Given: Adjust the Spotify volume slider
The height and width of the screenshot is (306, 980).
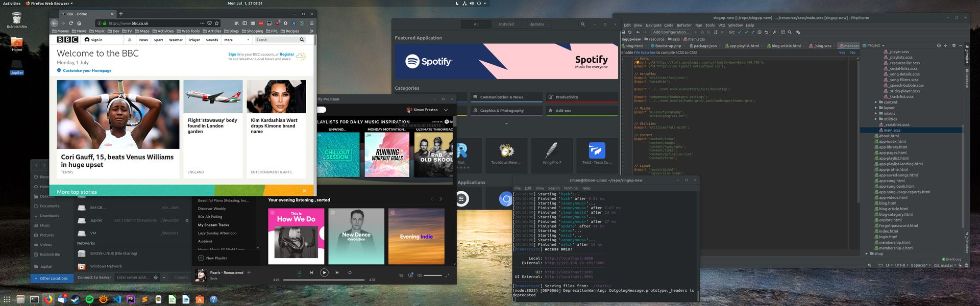Looking at the screenshot, I should tap(433, 275).
